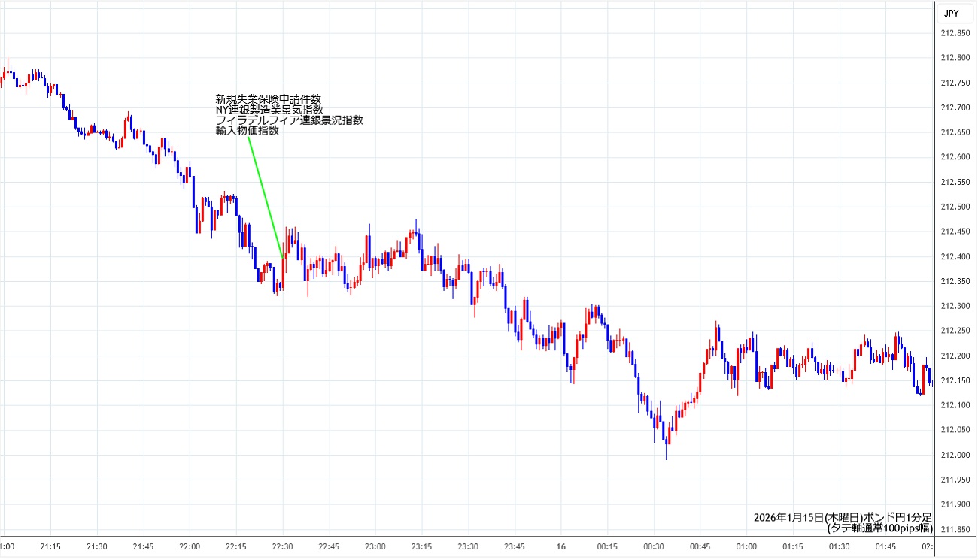Click the 212.850 price axis label
This screenshot has width=978, height=560.
[955, 33]
